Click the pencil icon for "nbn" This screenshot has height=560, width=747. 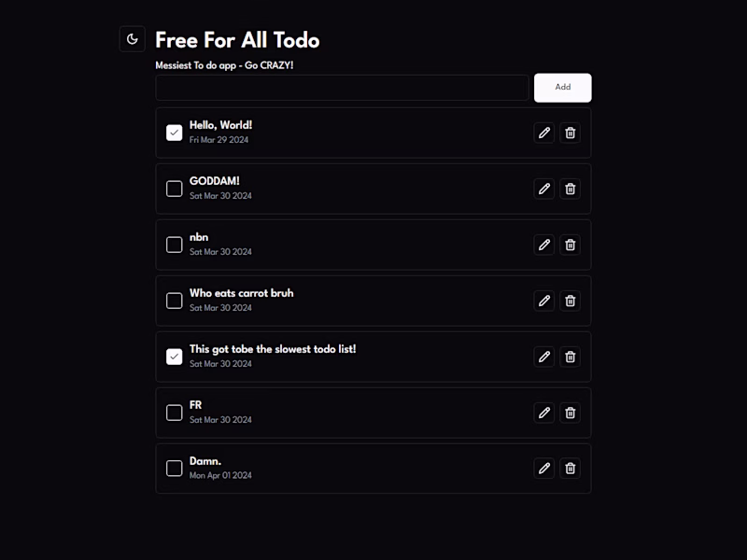click(544, 245)
